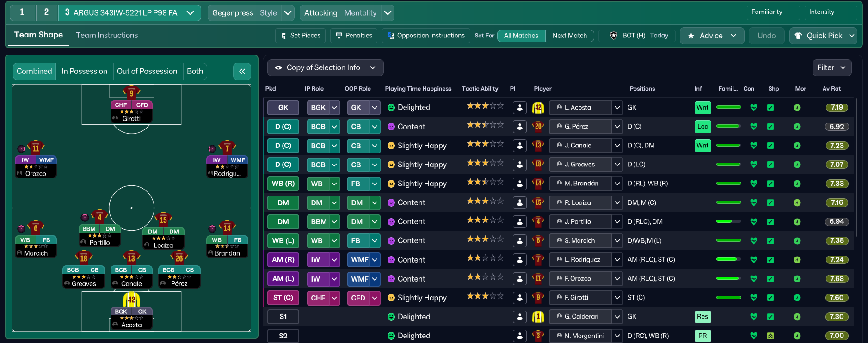
Task: Open Penalties
Action: click(x=354, y=36)
